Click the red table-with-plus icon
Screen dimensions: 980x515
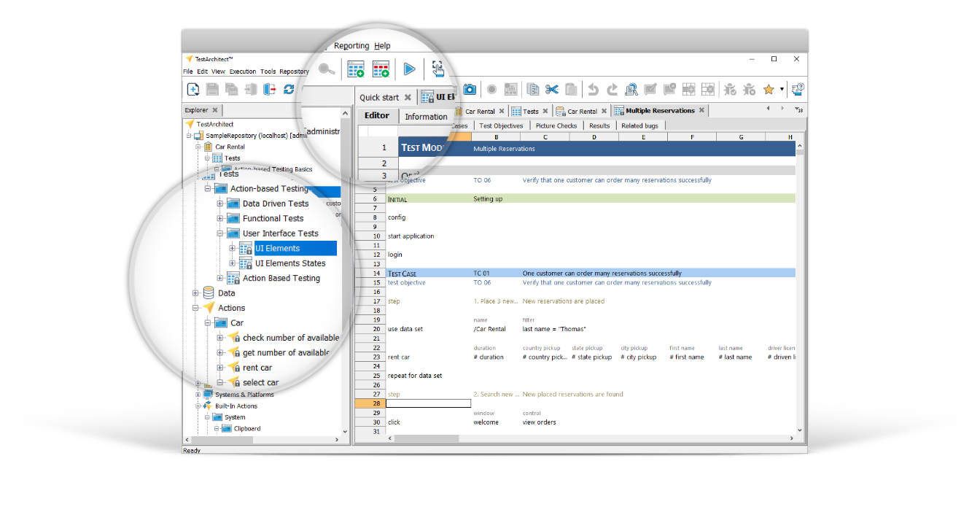click(381, 69)
